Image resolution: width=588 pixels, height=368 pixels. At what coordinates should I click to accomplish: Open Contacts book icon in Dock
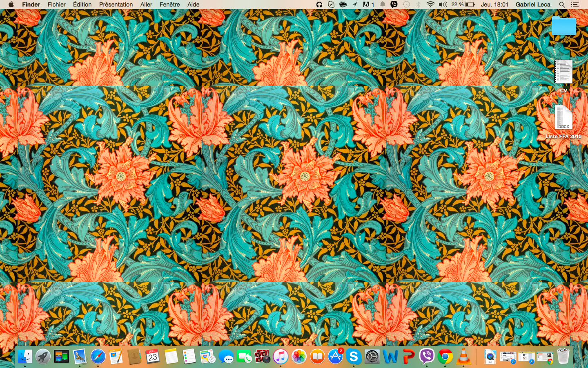[x=134, y=357]
